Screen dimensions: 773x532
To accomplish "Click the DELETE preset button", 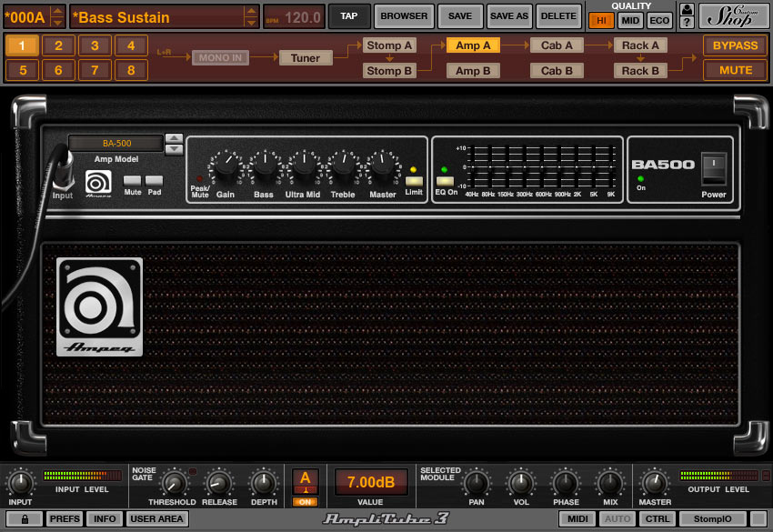I will click(x=558, y=15).
